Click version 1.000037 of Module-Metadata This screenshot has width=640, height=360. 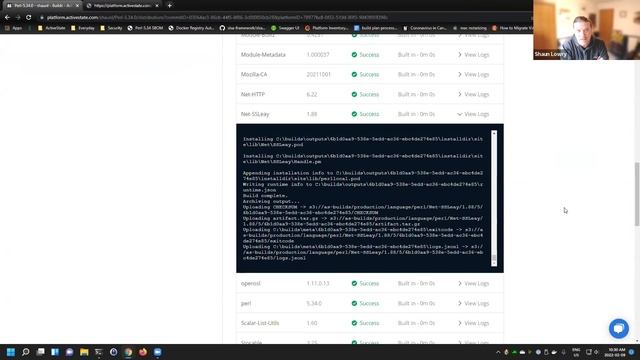[318, 55]
